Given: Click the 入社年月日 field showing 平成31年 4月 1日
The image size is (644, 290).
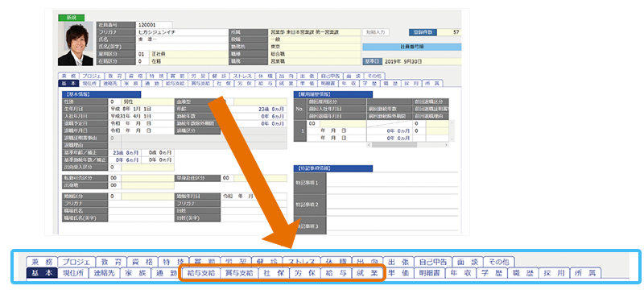Looking at the screenshot, I should [142, 116].
